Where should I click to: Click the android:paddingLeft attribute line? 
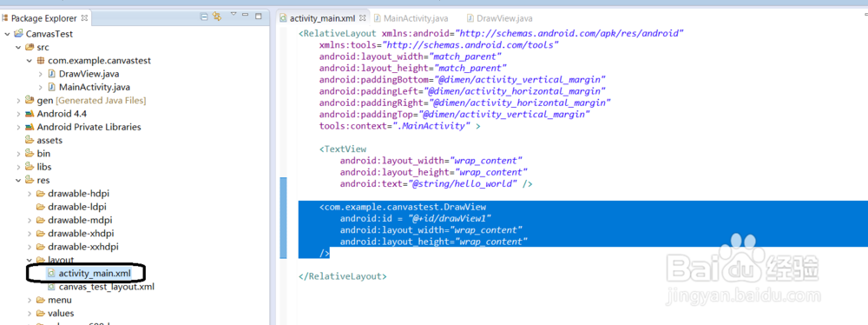coord(463,91)
